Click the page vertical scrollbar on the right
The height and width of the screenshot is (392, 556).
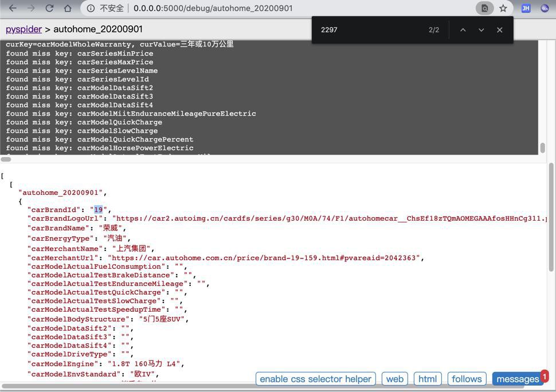[551, 217]
